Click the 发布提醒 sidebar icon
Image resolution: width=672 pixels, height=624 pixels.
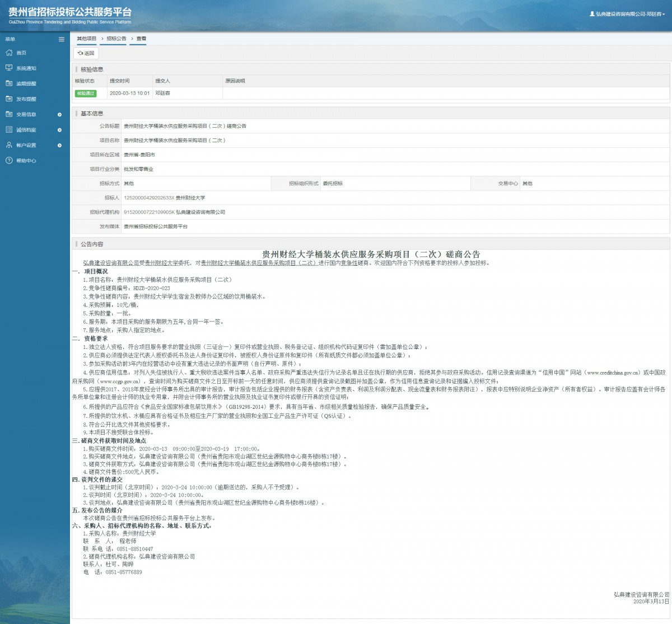[9, 99]
